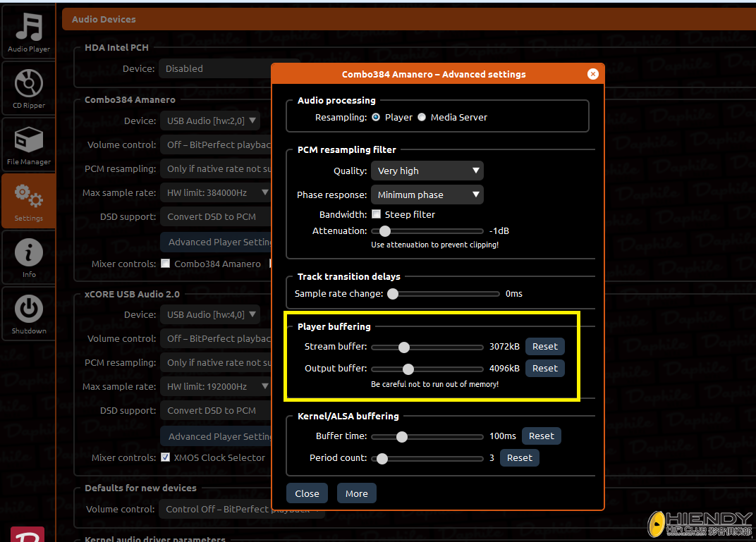The width and height of the screenshot is (756, 542).
Task: Click the Settings gears icon
Action: pyautogui.click(x=29, y=200)
